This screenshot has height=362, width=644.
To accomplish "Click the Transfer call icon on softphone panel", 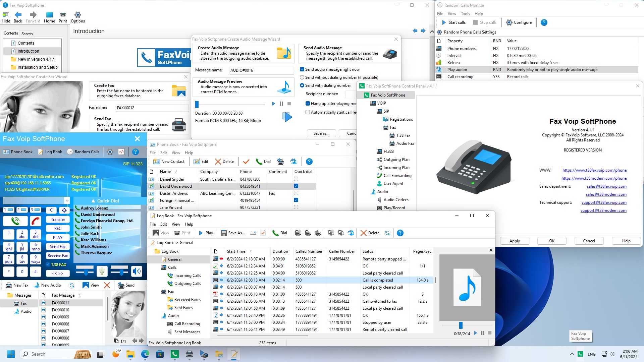I will coord(57,219).
